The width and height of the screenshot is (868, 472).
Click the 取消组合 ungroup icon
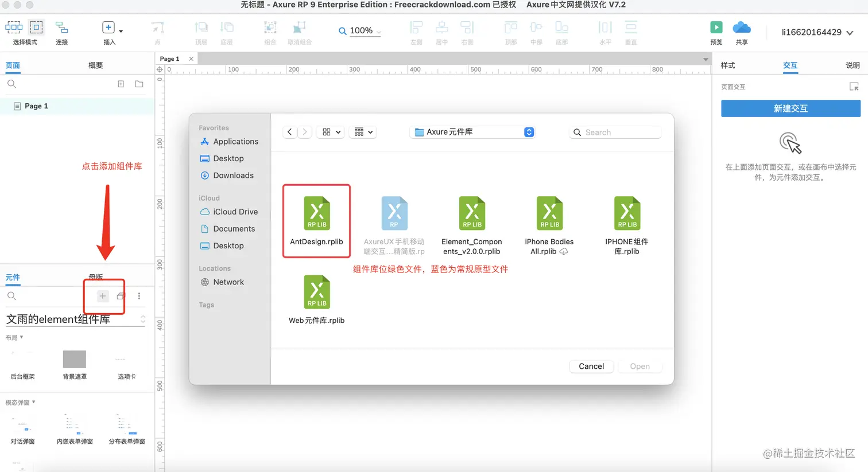click(299, 27)
